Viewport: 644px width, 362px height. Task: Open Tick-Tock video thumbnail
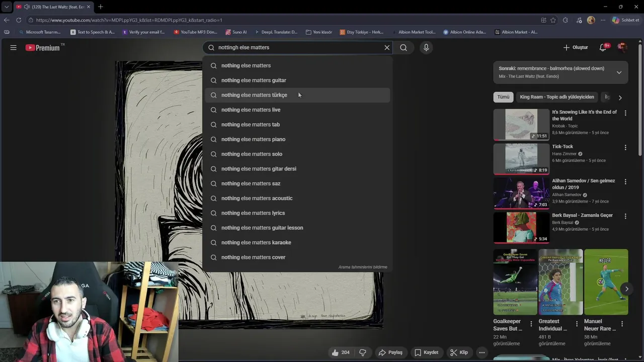tap(521, 159)
